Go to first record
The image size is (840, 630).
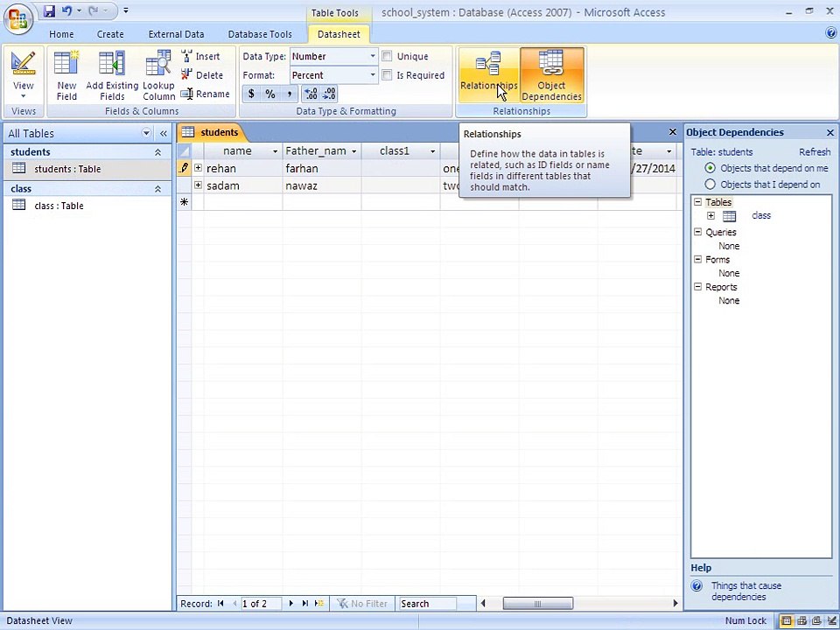[220, 603]
